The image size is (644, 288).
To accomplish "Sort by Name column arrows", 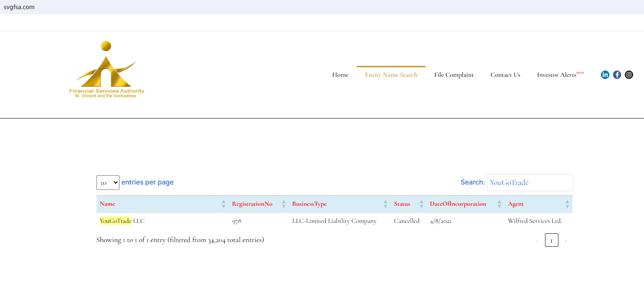I will pyautogui.click(x=223, y=204).
